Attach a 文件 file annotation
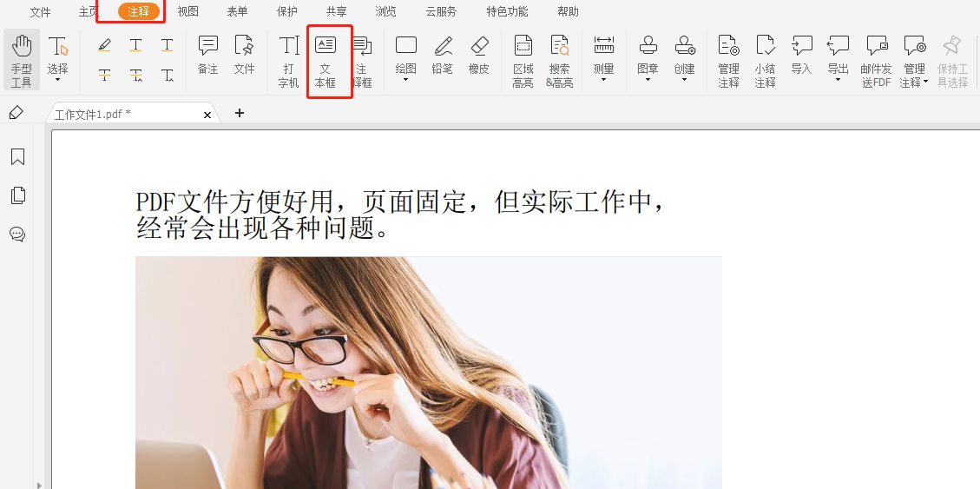The width and height of the screenshot is (980, 489). [244, 55]
